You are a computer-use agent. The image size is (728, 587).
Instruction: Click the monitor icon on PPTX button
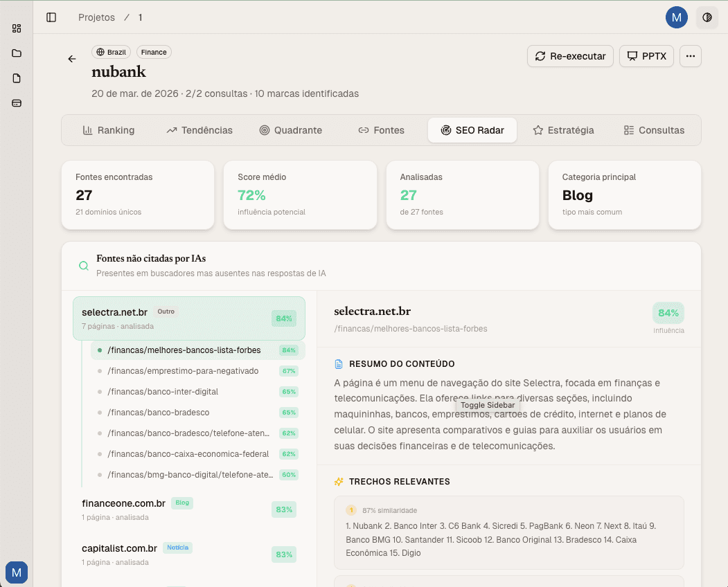pos(632,56)
